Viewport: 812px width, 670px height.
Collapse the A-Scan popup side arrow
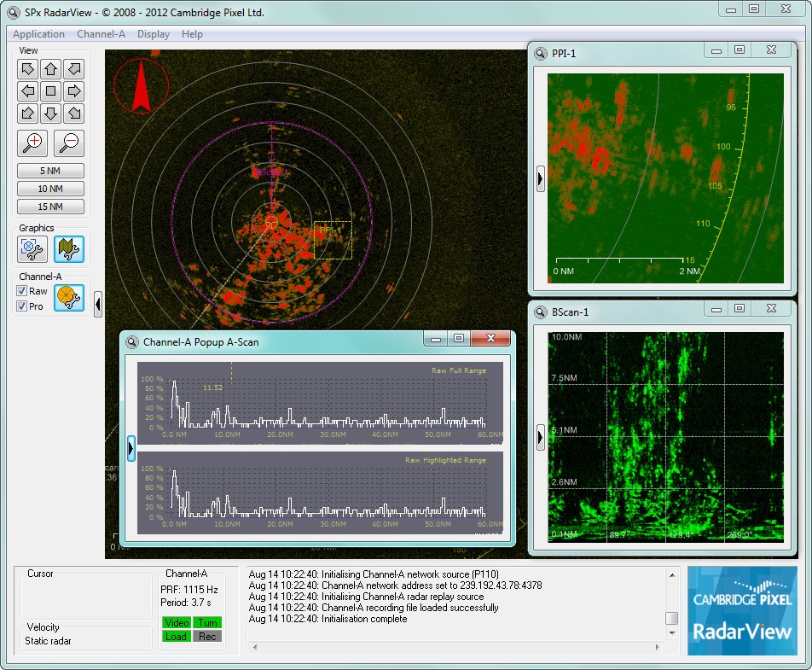[x=130, y=448]
